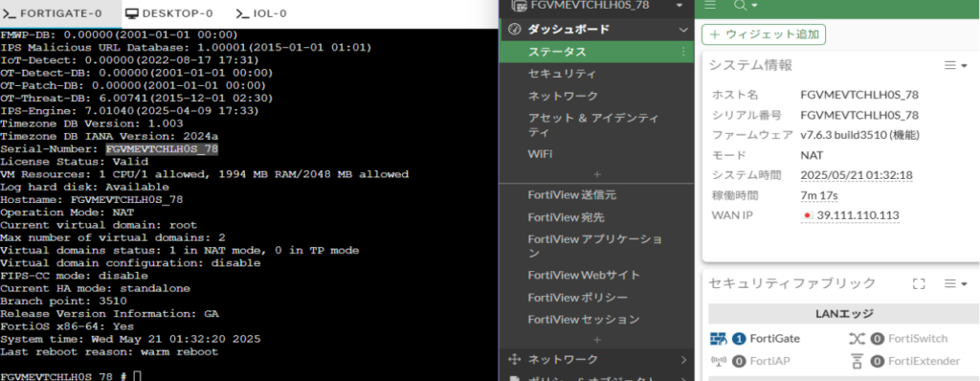Click the "Branch point: 3510" console line
The image size is (980, 381).
[63, 301]
